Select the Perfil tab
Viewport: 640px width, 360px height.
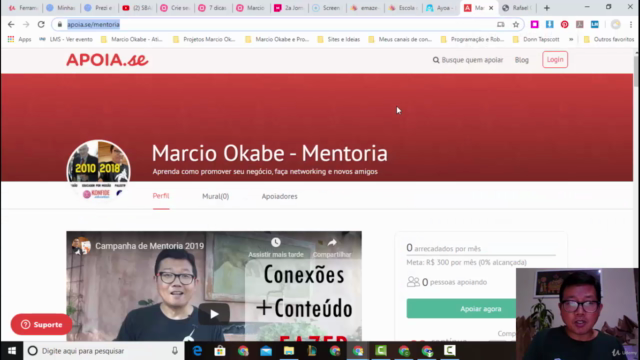[161, 196]
